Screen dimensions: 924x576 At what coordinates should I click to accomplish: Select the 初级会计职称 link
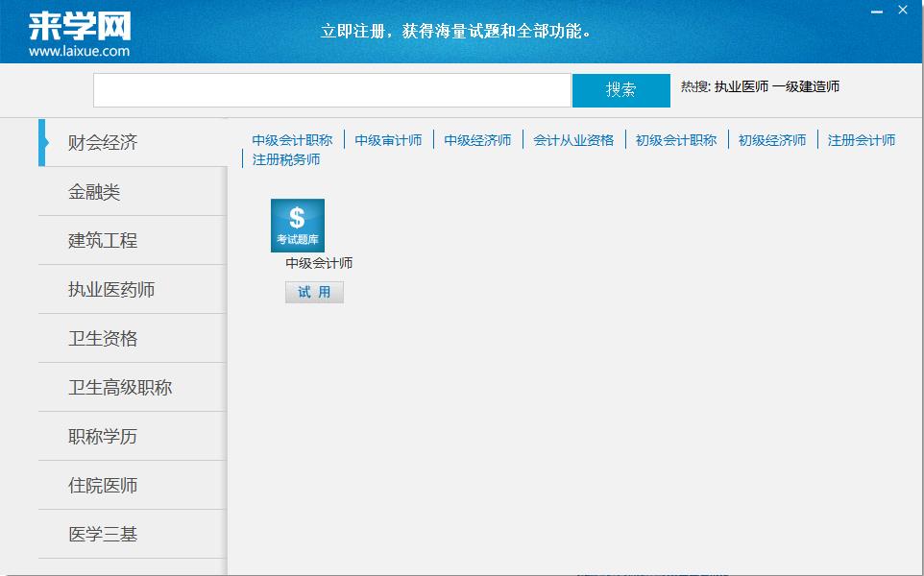pyautogui.click(x=676, y=140)
